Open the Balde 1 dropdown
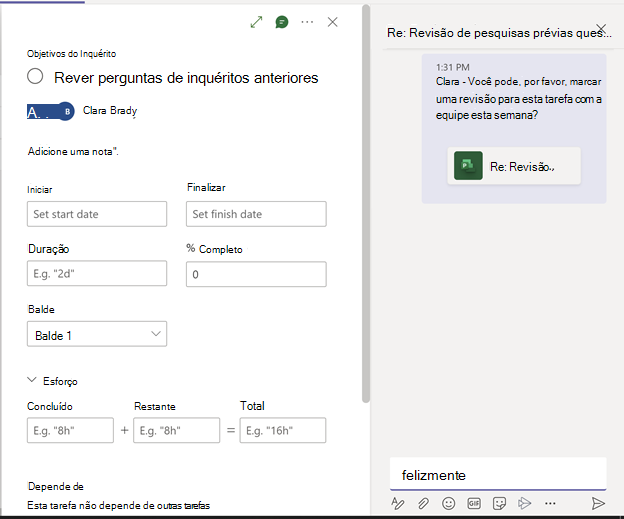The width and height of the screenshot is (624, 519). (x=97, y=334)
